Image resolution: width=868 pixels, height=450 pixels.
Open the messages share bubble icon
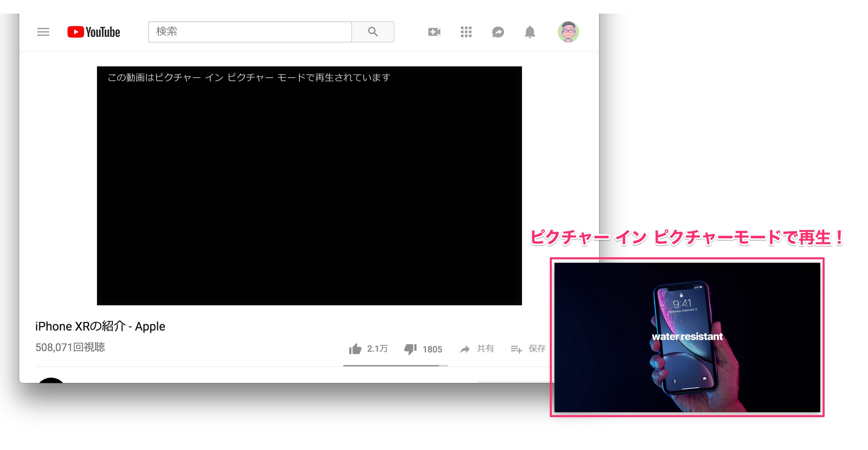click(x=498, y=32)
